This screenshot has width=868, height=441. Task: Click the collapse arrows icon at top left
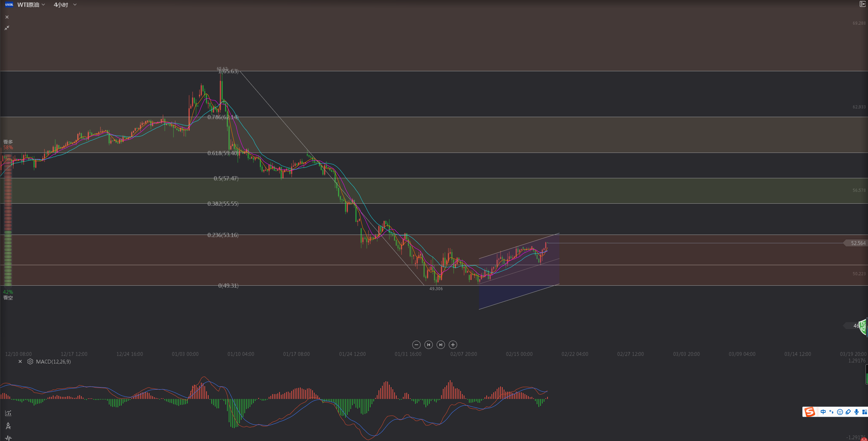tap(7, 28)
